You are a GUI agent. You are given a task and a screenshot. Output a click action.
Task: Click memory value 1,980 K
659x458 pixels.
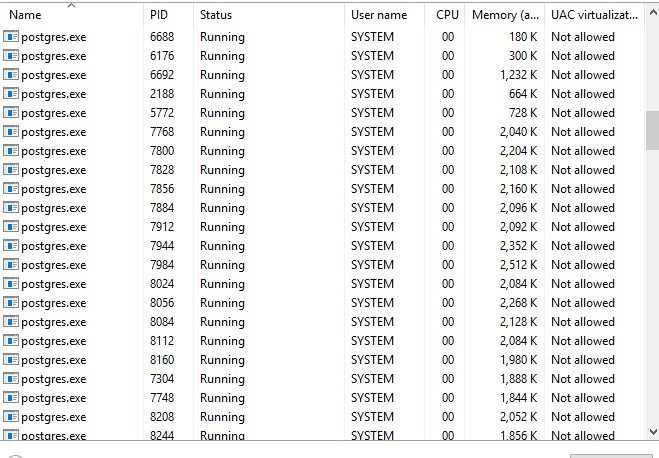(x=519, y=360)
